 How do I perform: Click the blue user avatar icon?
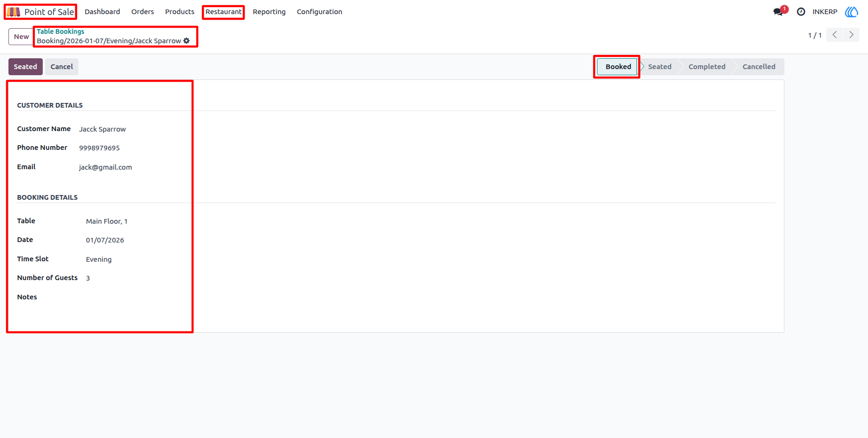(852, 12)
